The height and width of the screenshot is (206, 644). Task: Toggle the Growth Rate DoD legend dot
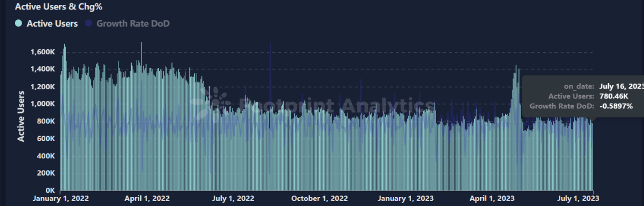(89, 23)
